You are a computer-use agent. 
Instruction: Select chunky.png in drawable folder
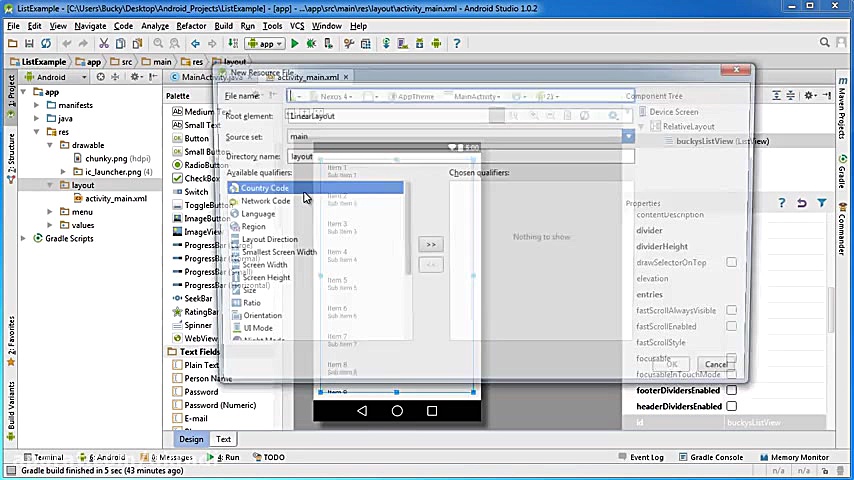pos(112,158)
